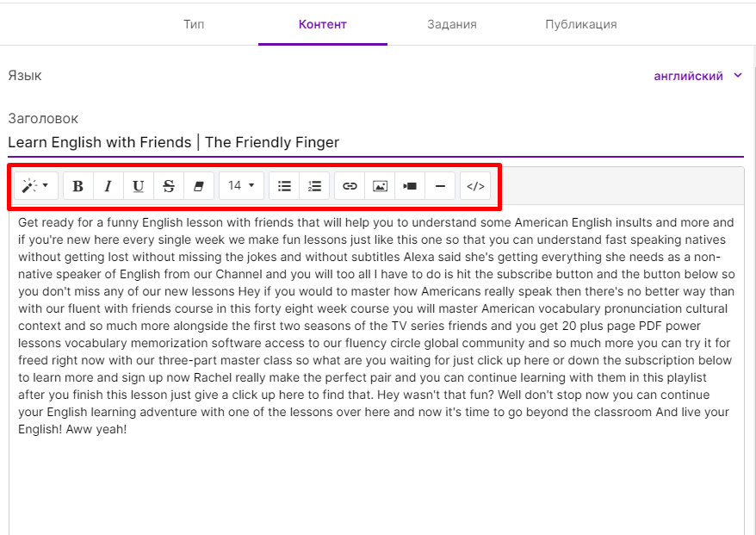The width and height of the screenshot is (756, 535).
Task: Toggle italic formatting
Action: [108, 186]
